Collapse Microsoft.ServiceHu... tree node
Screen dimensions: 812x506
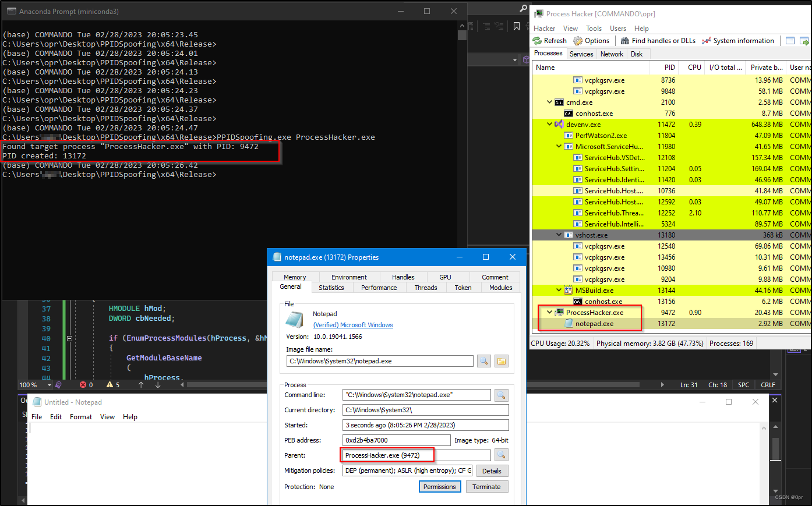pos(559,147)
